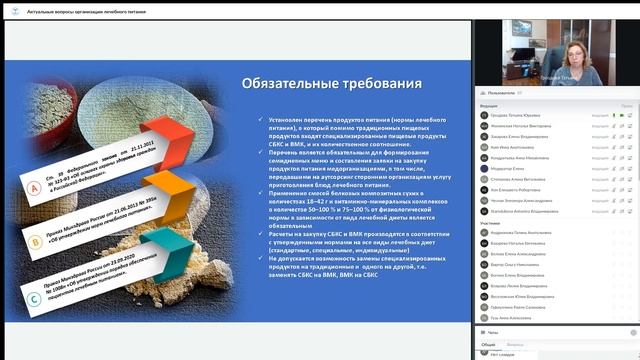Click the avatar next to Татьяна Юрьевна
Image resolution: width=640 pixels, height=360 pixels.
[484, 116]
